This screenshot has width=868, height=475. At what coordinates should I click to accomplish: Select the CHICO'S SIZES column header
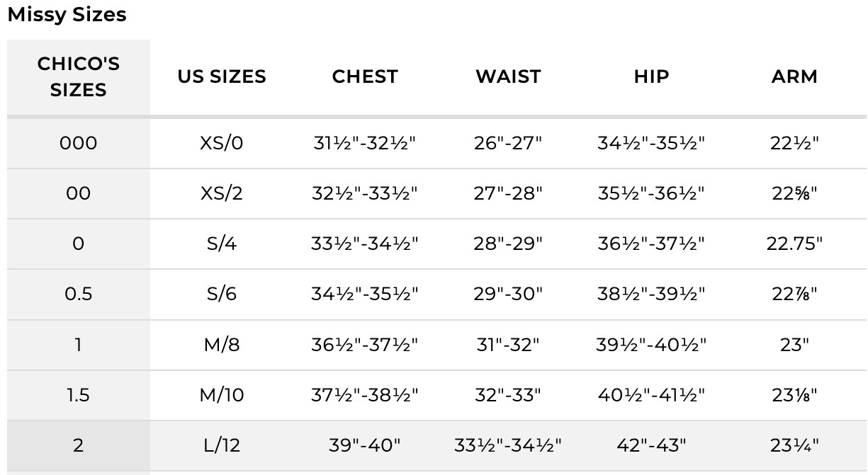pos(79,76)
